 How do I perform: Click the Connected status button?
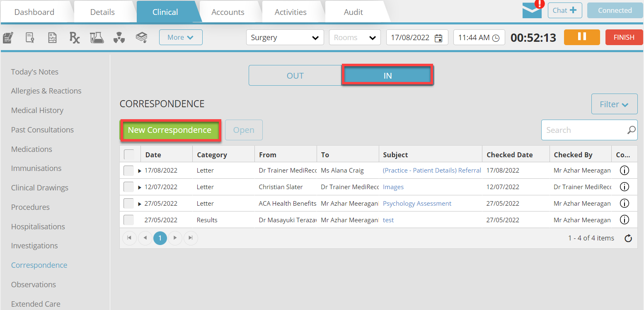click(x=615, y=10)
